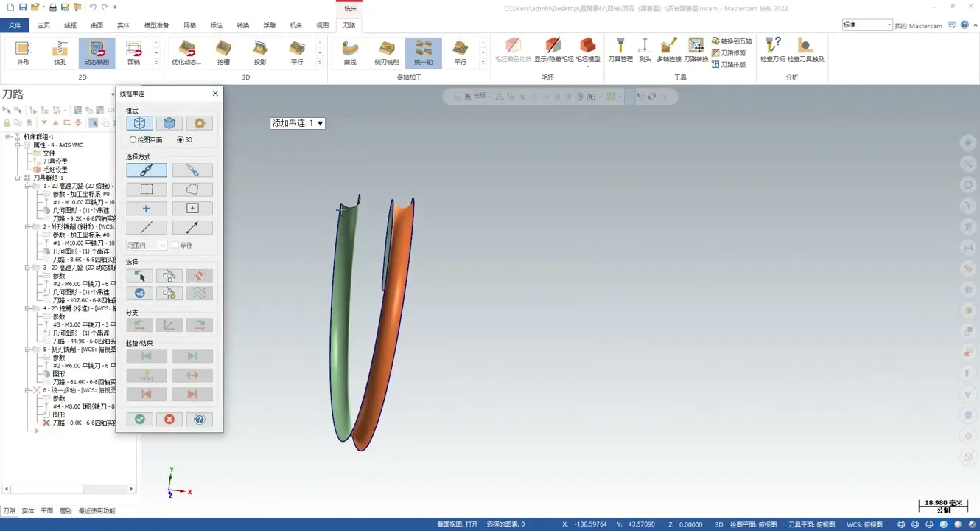Select the 绘图平面 radio button
980x531 pixels.
(133, 140)
